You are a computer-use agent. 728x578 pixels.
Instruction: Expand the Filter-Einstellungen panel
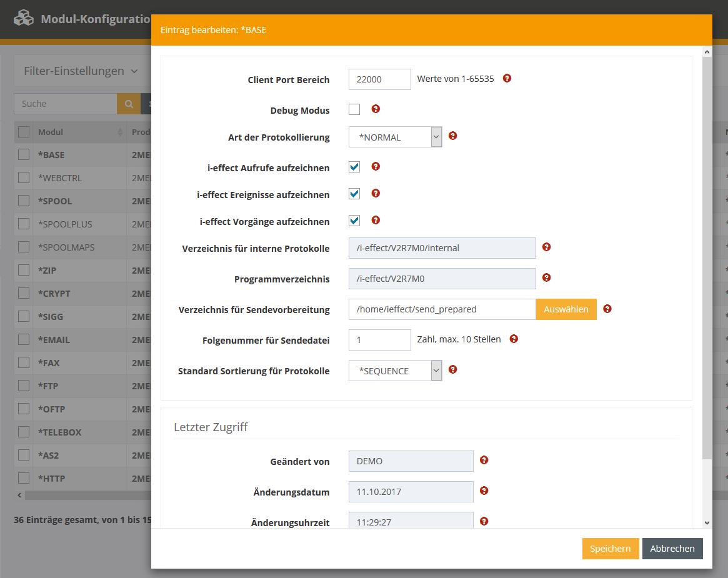pyautogui.click(x=81, y=71)
